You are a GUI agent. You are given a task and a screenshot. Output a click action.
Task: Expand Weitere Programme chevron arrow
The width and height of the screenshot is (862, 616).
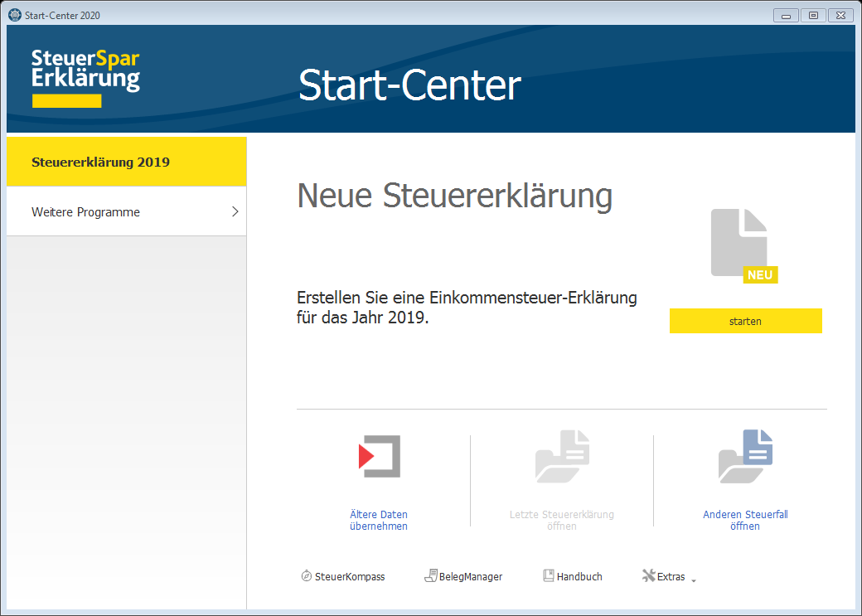point(235,211)
